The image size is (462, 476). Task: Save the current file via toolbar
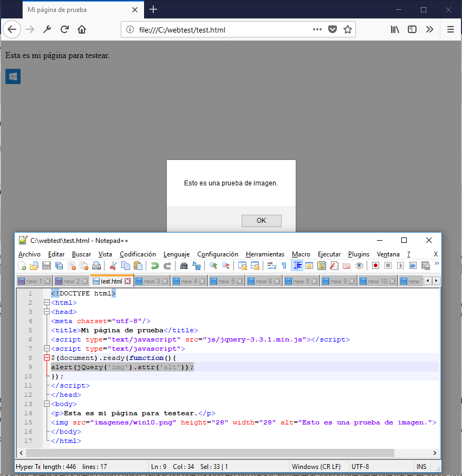(47, 266)
